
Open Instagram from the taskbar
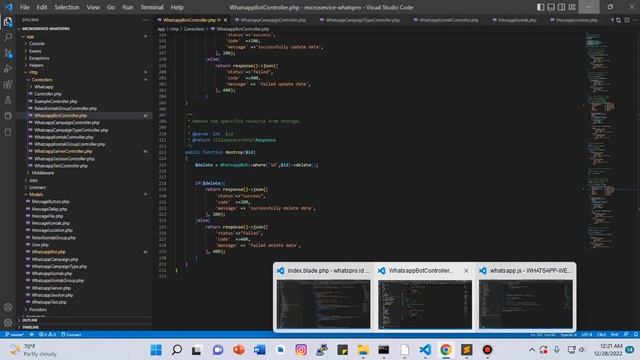[301, 350]
